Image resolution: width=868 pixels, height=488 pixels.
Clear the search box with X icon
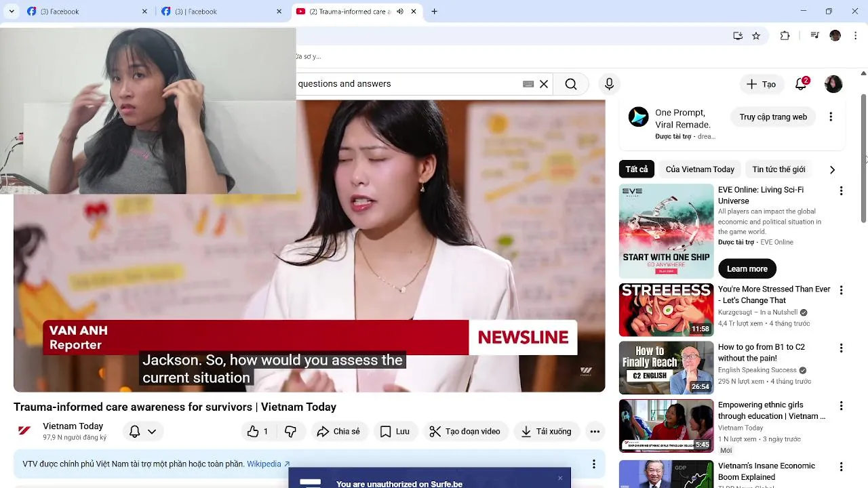544,84
